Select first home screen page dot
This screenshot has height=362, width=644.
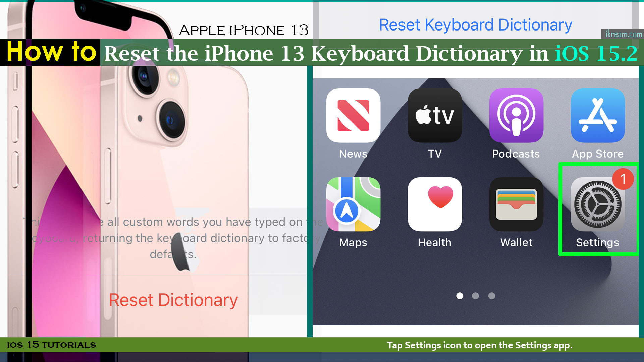[460, 295]
